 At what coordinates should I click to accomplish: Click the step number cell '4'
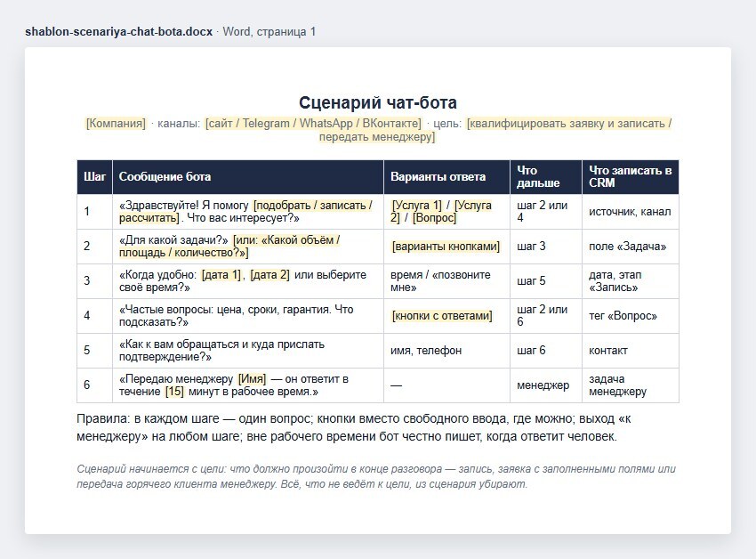(x=94, y=316)
